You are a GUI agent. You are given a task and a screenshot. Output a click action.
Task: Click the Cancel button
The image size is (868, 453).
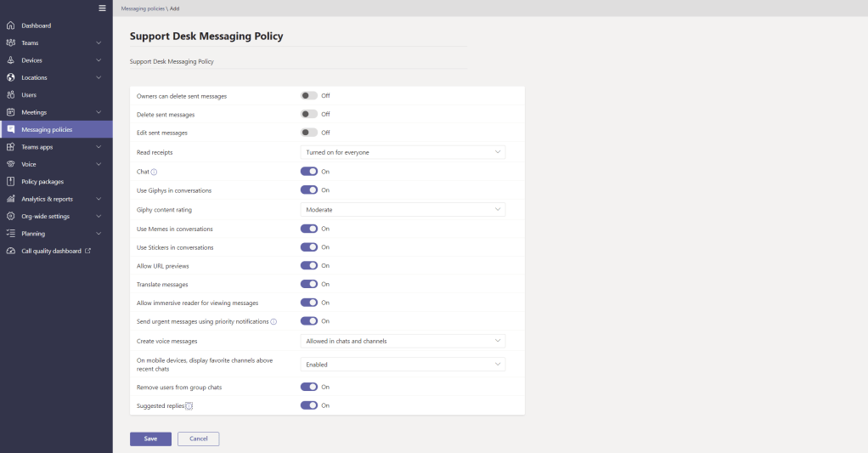[x=198, y=439]
